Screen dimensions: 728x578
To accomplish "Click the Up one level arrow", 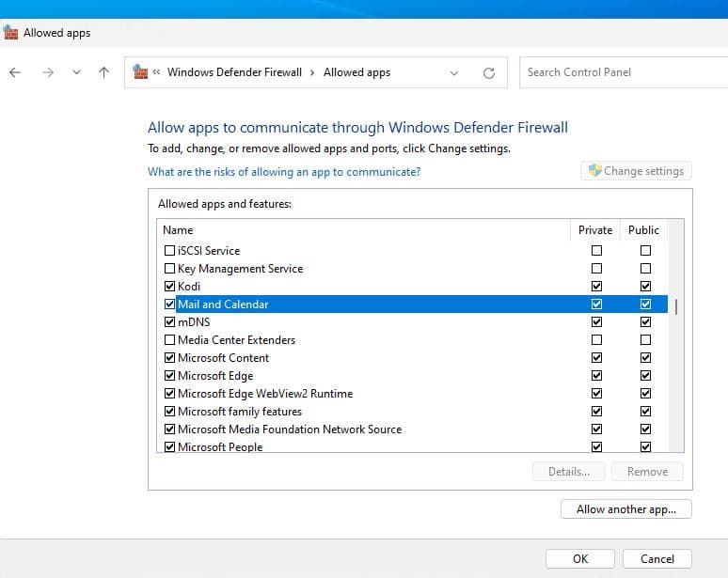I will coord(103,72).
